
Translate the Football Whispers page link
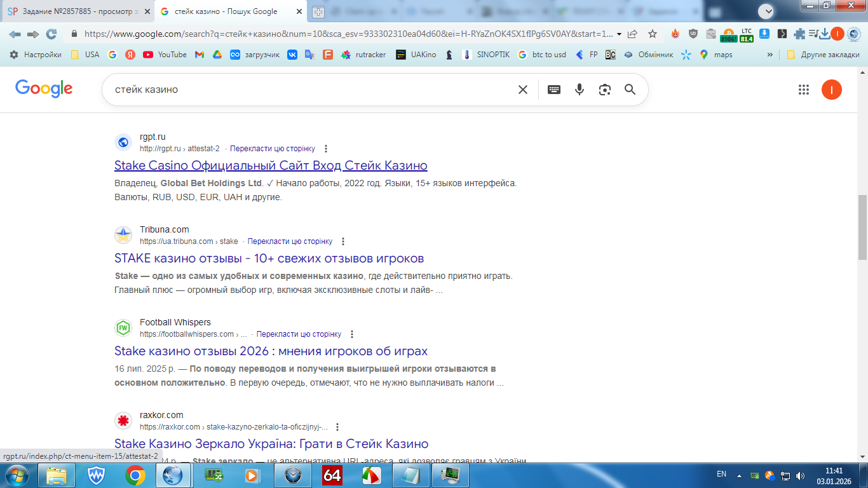point(299,334)
